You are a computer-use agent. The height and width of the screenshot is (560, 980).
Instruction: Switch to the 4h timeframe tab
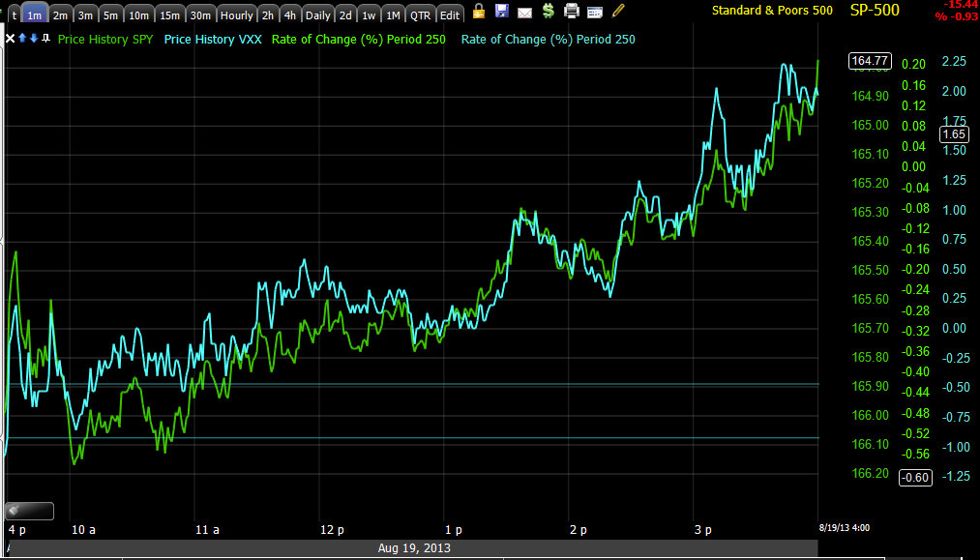click(x=290, y=15)
